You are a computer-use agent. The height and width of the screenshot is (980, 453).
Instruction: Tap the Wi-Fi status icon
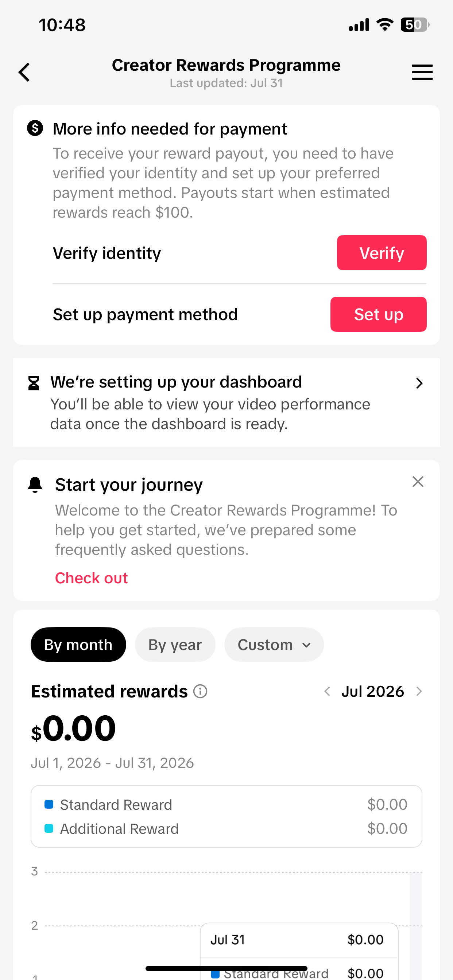385,25
